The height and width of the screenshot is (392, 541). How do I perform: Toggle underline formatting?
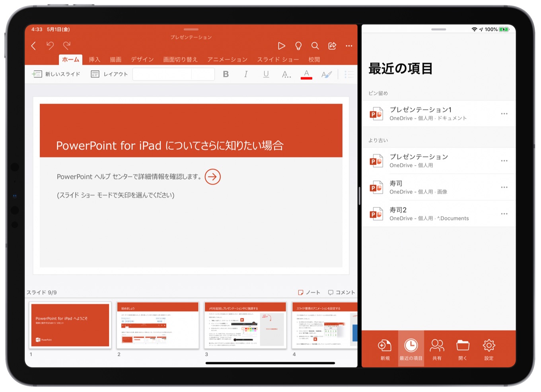(x=266, y=74)
